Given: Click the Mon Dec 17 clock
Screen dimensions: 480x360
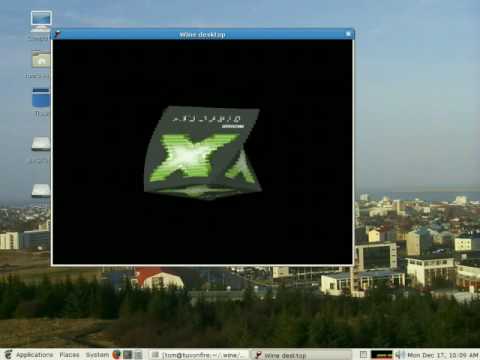Looking at the screenshot, I should pyautogui.click(x=443, y=355).
